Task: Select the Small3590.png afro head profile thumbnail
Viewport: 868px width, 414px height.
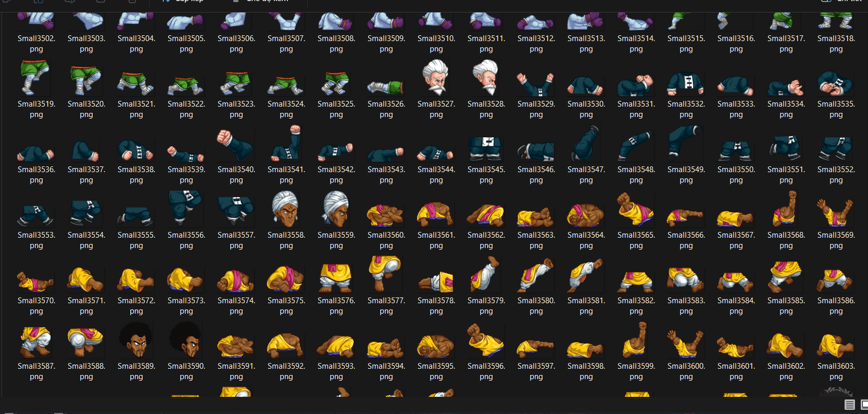Action: point(186,340)
